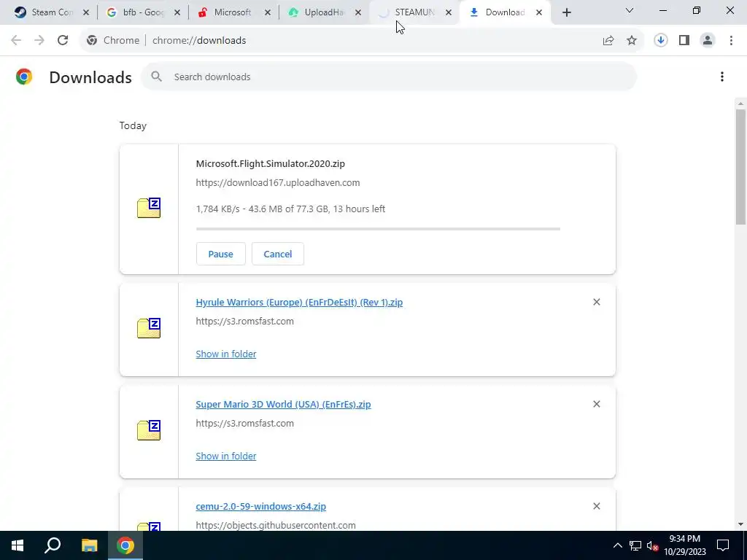Pause the Flight Simulator download

coord(220,254)
